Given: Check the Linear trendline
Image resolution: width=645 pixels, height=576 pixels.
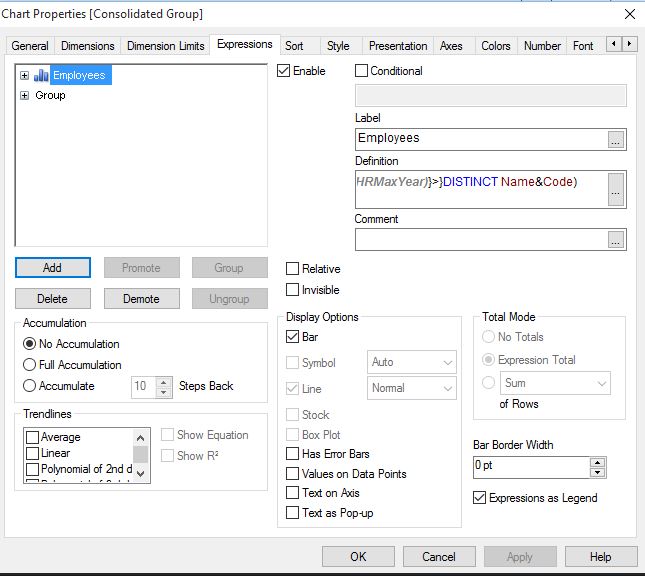Looking at the screenshot, I should (32, 453).
